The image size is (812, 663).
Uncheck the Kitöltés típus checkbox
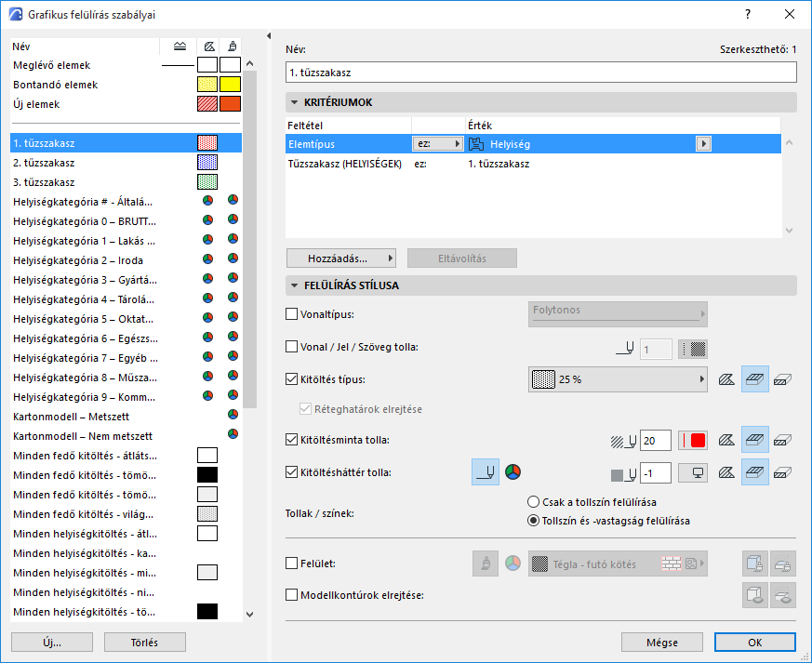tap(291, 378)
